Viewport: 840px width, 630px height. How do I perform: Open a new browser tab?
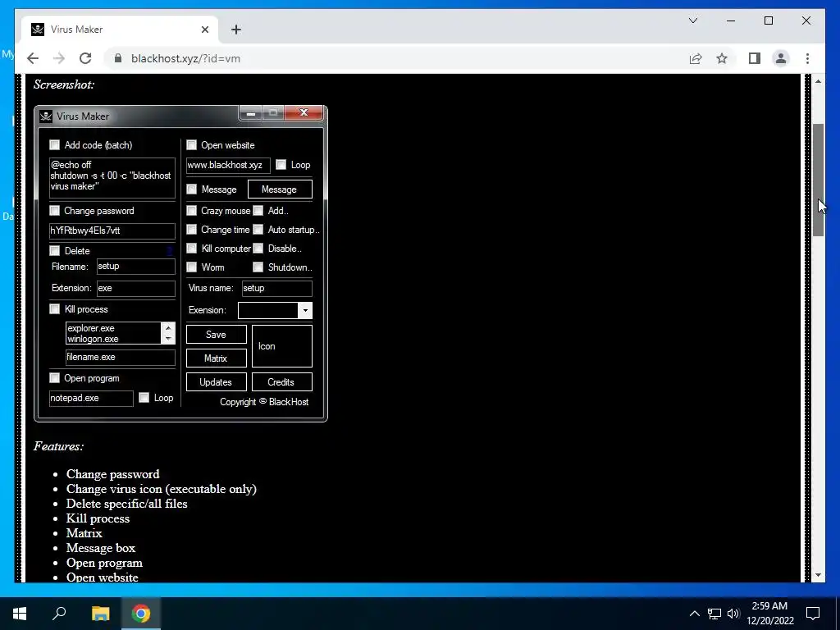pyautogui.click(x=236, y=30)
